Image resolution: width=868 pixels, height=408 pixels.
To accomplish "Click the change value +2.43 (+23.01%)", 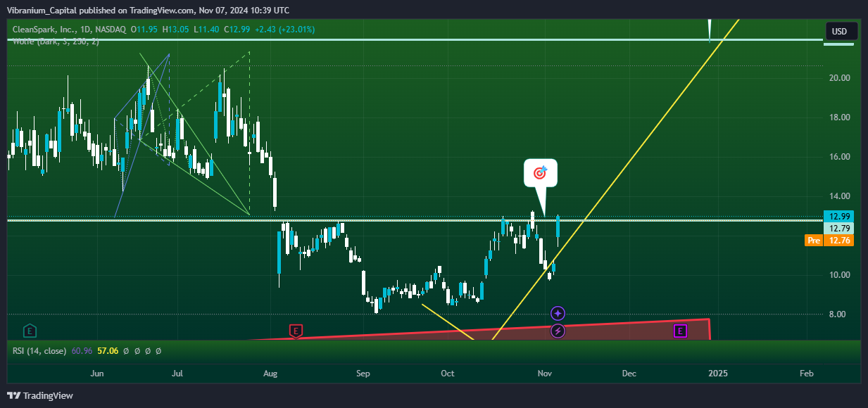I will (x=285, y=30).
